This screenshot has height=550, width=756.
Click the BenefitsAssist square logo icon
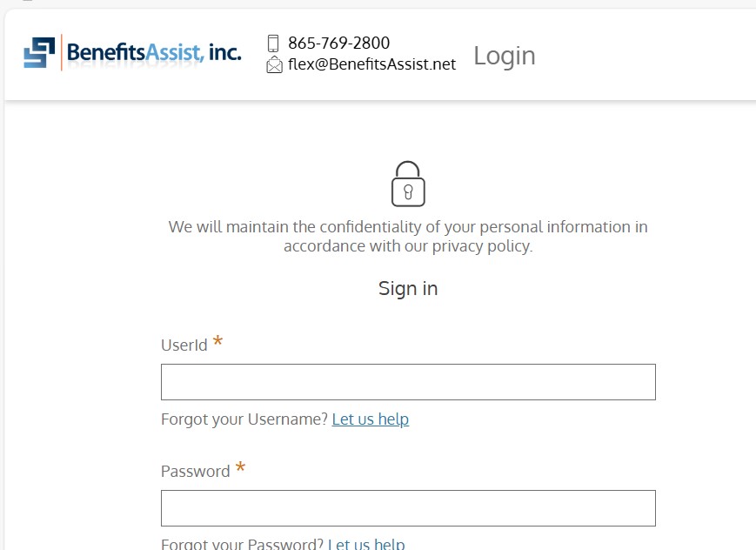[x=39, y=52]
